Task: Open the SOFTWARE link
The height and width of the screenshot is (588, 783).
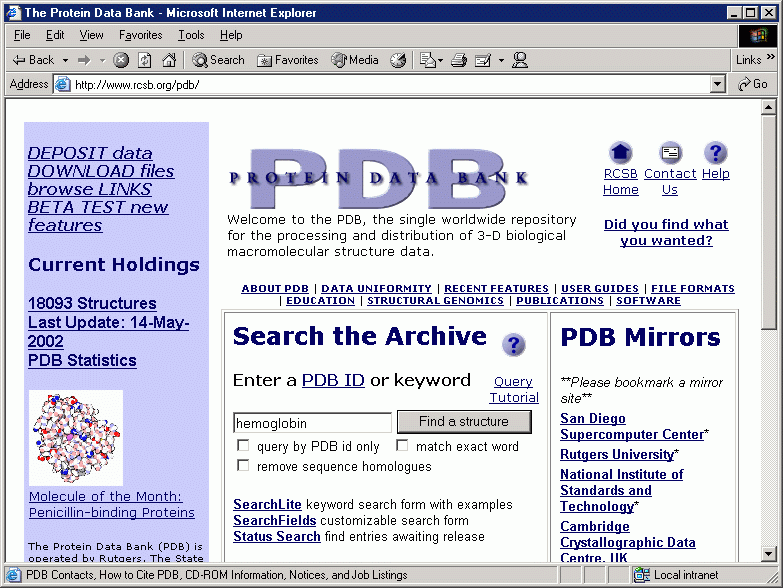Action: [648, 300]
